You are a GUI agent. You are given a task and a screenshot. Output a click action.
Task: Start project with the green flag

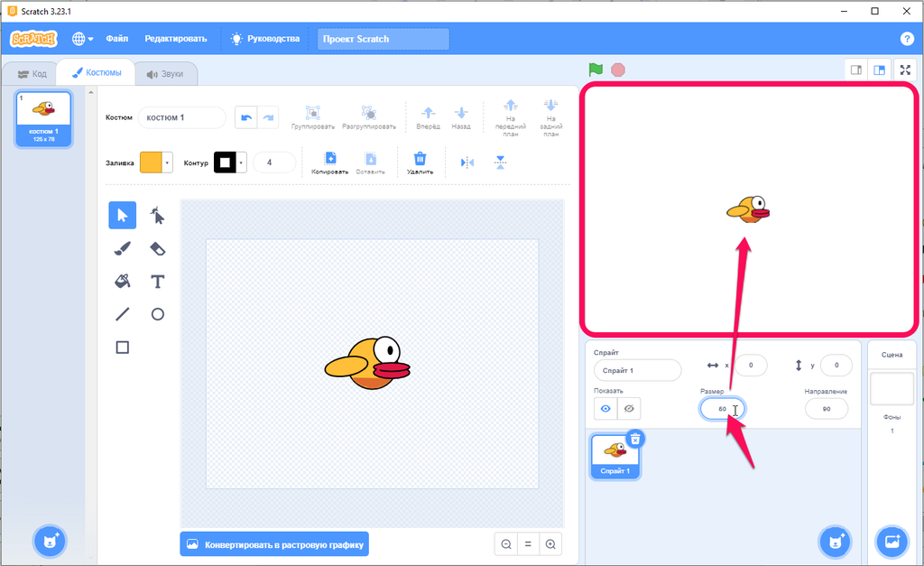click(x=596, y=70)
